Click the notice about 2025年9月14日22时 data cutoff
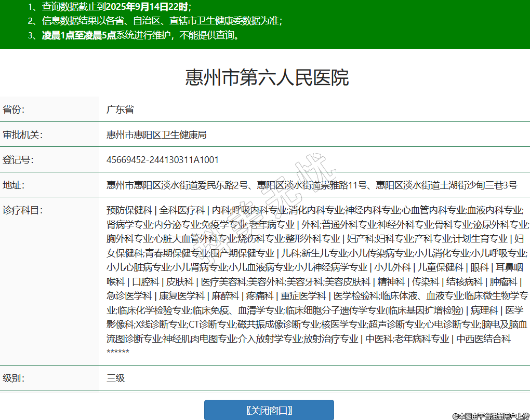The image size is (530, 420). click(x=110, y=7)
